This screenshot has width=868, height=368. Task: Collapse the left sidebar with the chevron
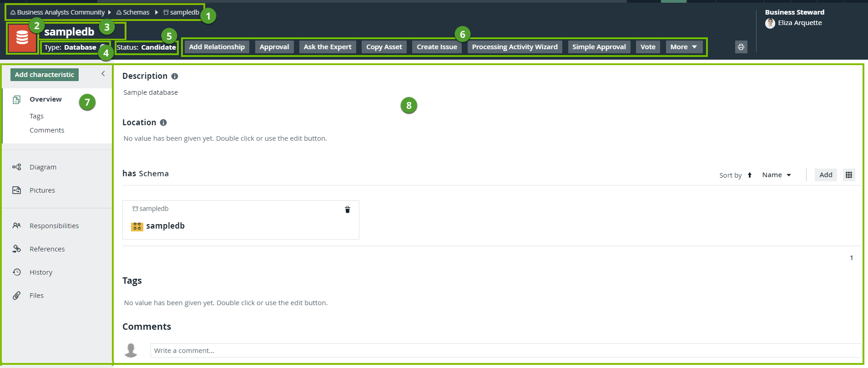103,74
